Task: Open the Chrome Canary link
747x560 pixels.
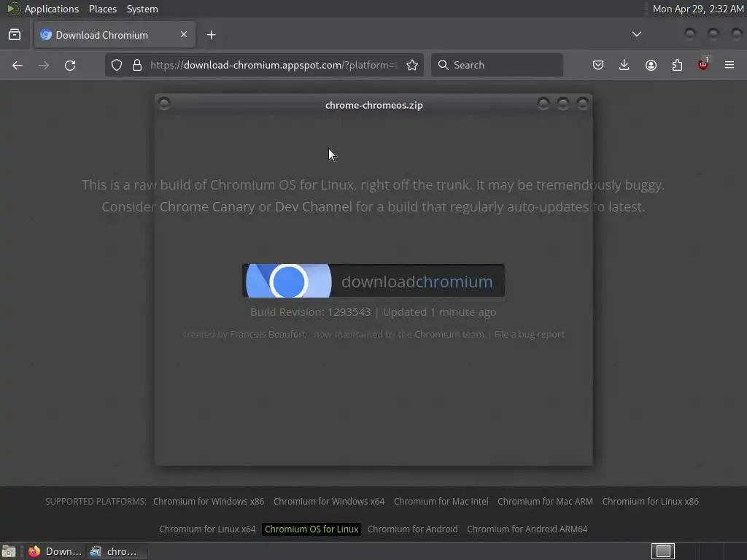Action: coord(207,206)
